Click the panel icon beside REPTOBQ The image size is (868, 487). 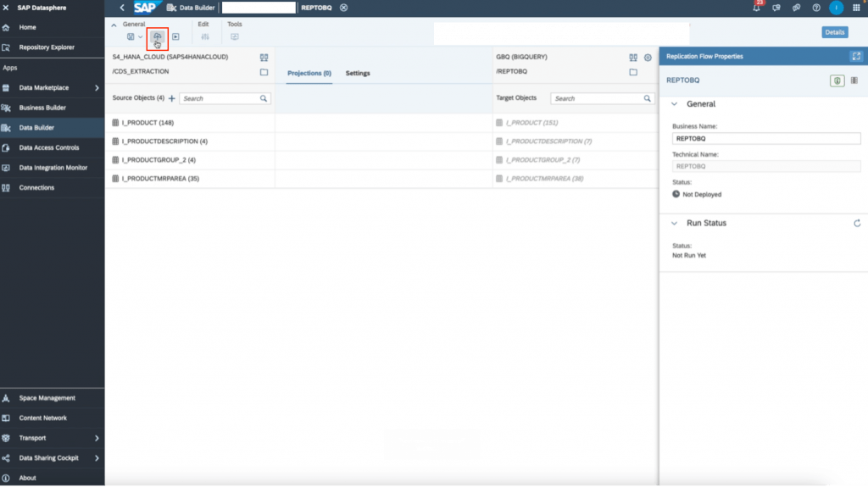coord(854,80)
